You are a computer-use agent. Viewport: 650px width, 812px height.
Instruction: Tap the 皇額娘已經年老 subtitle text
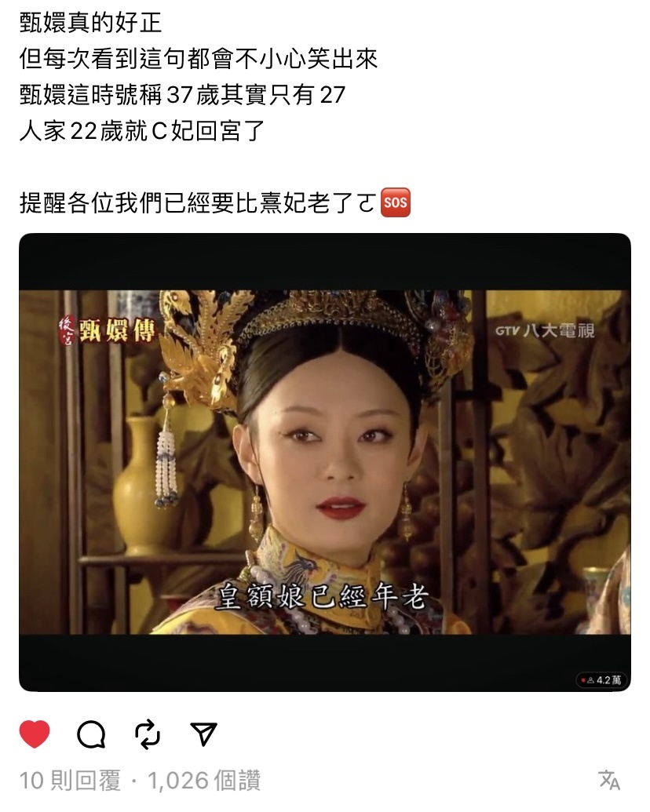point(322,596)
